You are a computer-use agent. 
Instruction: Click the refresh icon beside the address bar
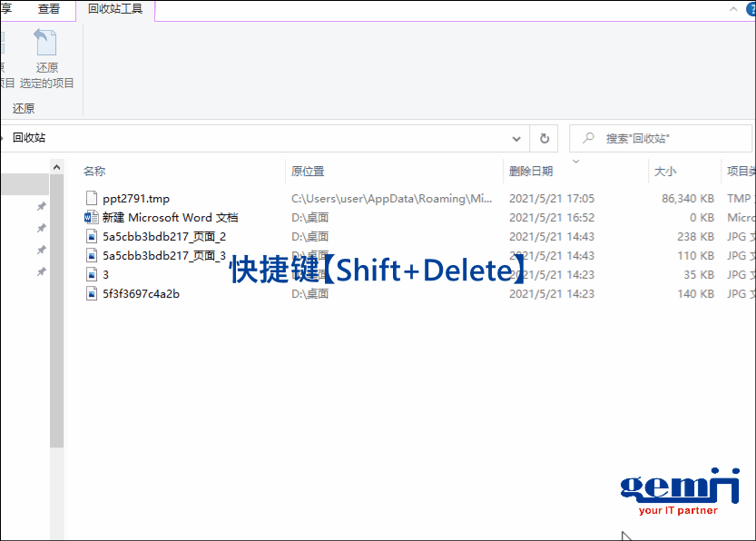click(x=543, y=138)
